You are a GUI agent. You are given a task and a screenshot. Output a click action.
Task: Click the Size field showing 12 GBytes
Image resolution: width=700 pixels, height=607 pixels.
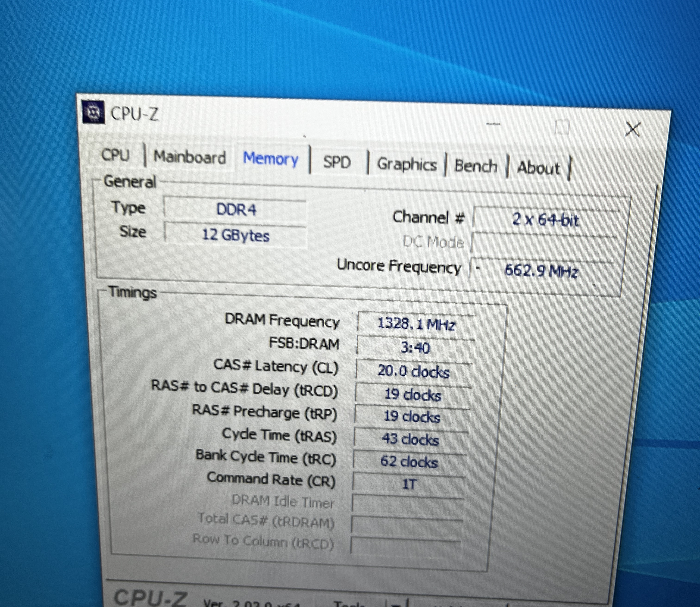click(236, 235)
